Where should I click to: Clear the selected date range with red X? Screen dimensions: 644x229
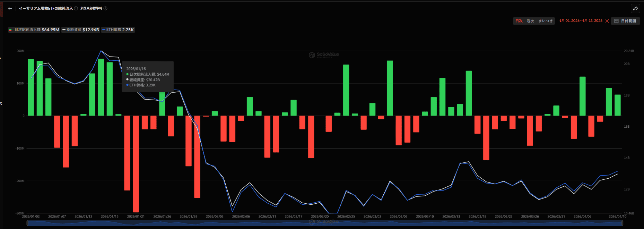(x=607, y=21)
